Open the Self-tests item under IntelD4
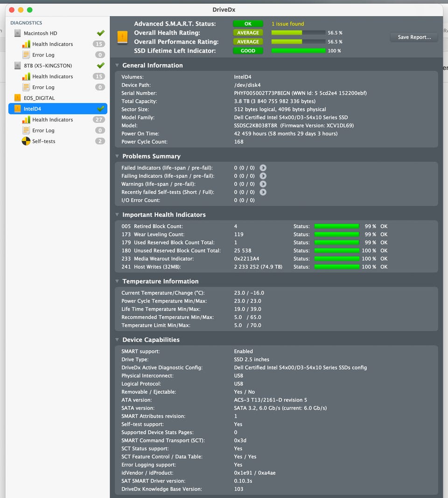The width and height of the screenshot is (448, 498). 57,141
